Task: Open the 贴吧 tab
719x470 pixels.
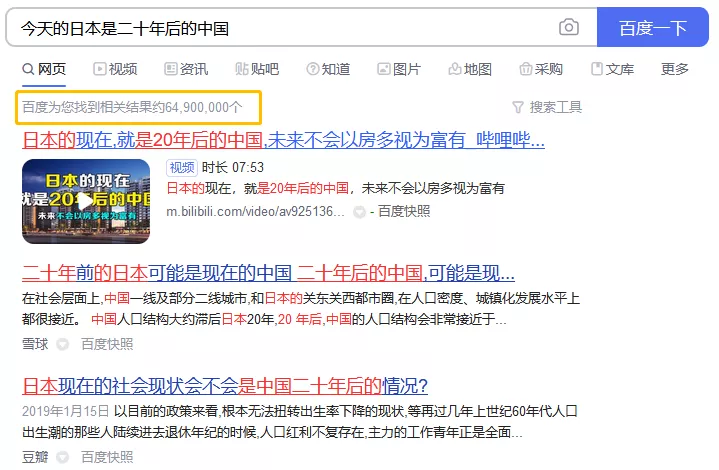Action: coord(257,69)
